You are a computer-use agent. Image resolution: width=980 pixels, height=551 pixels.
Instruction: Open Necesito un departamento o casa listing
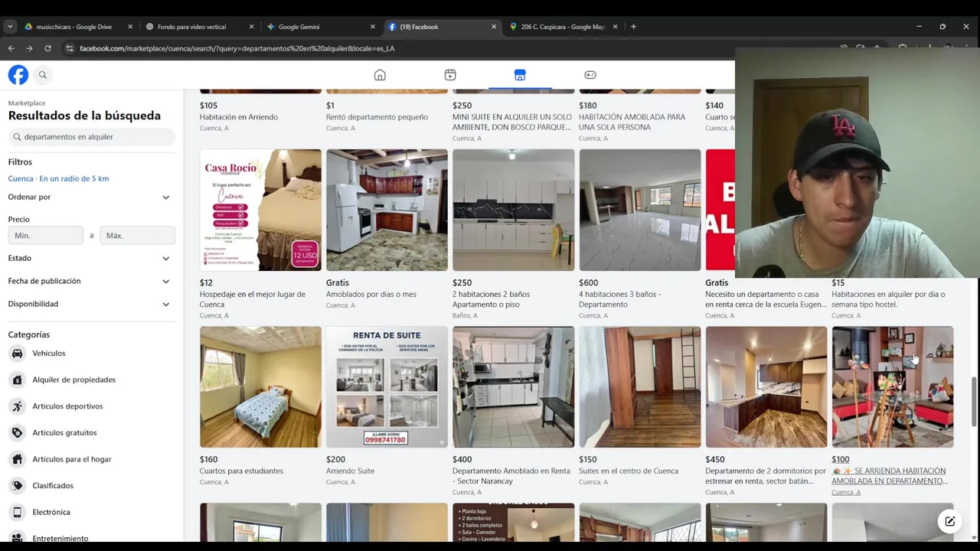pyautogui.click(x=766, y=299)
